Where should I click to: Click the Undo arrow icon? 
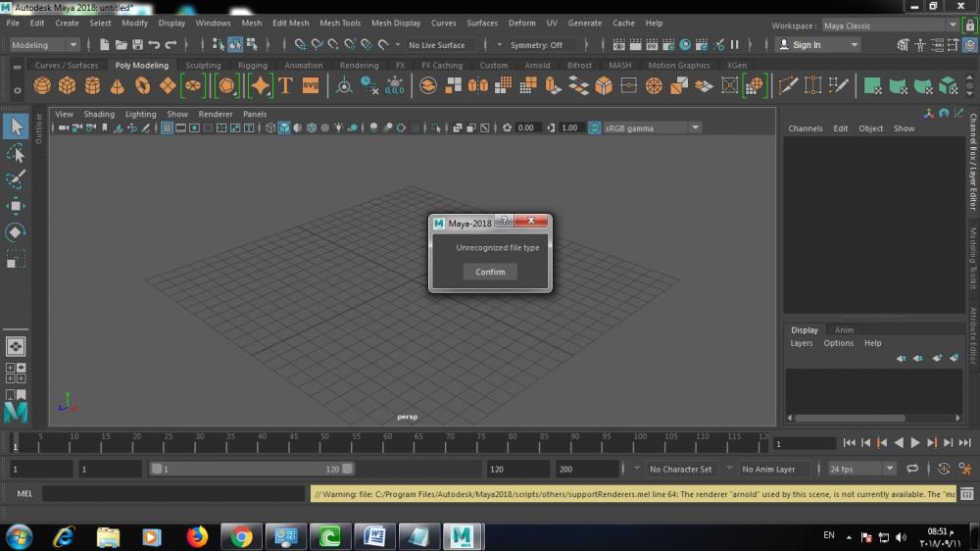[x=154, y=44]
